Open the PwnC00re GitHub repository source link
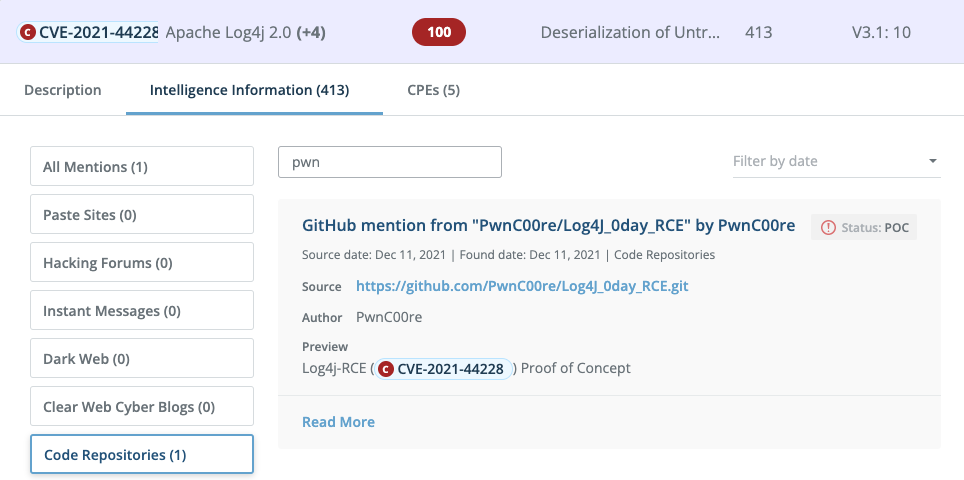Screen dimensions: 964x480 click(522, 286)
